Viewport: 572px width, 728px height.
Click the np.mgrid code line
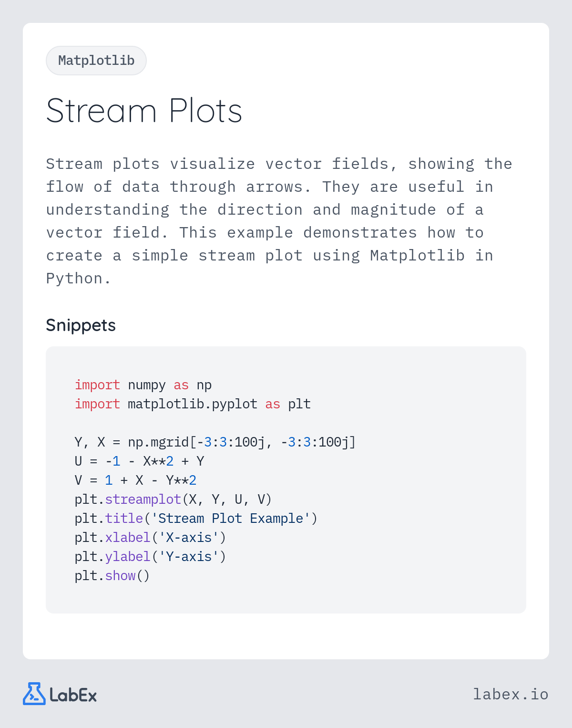pyautogui.click(x=215, y=442)
